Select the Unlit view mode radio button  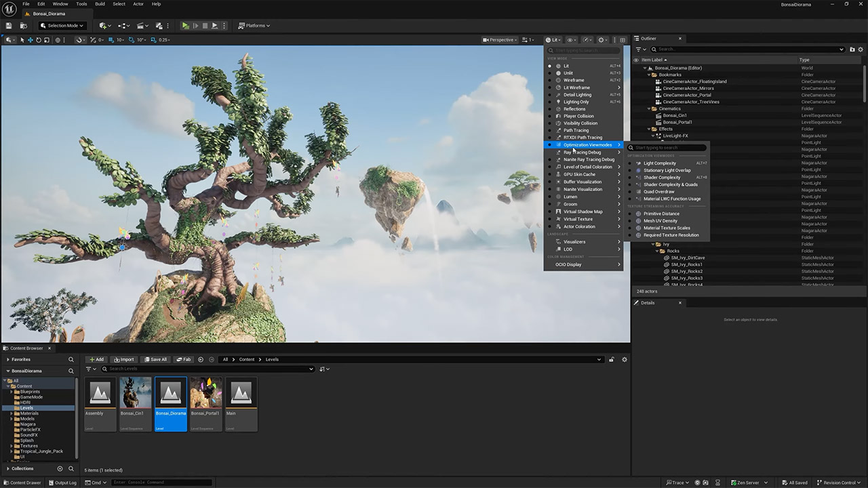550,73
